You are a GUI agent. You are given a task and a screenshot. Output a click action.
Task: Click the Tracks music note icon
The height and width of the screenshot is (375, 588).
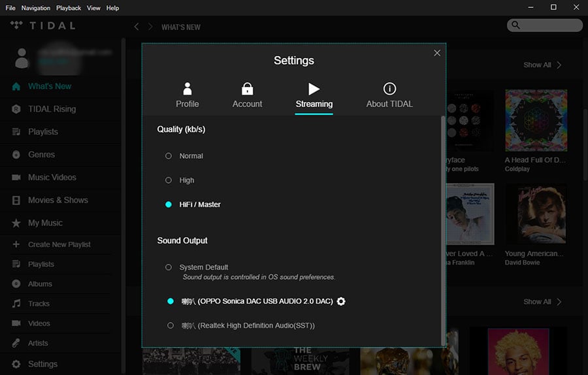(x=16, y=303)
